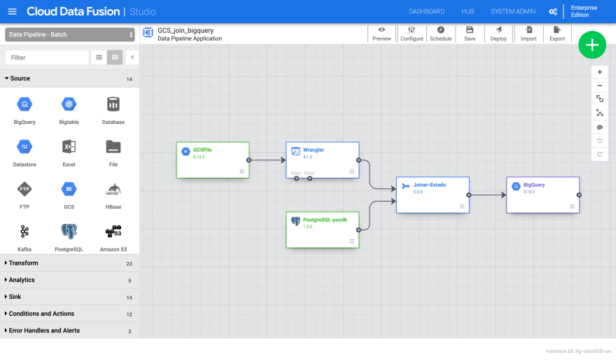Zoom out of the canvas
This screenshot has height=364, width=616.
coord(599,85)
